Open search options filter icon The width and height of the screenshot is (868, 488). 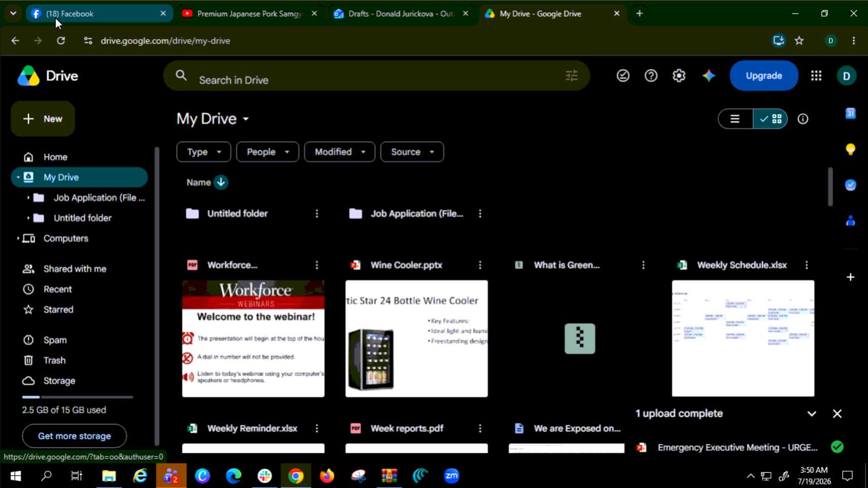[x=571, y=76]
